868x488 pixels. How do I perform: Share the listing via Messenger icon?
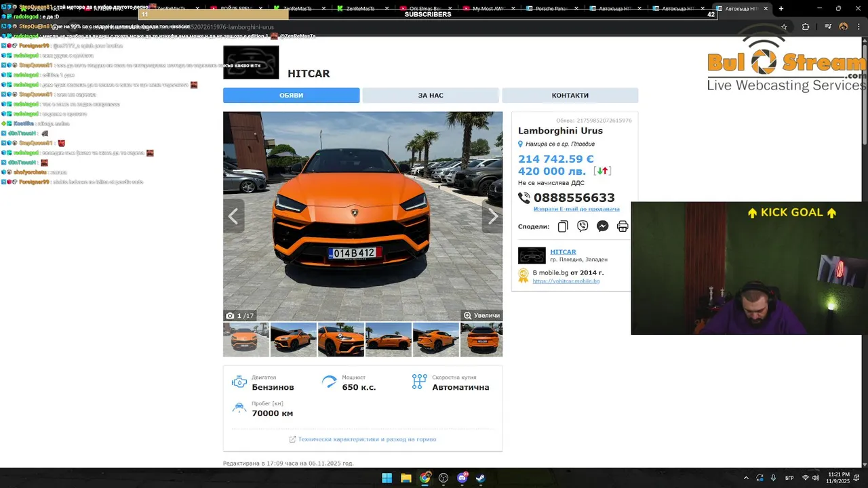(x=602, y=226)
